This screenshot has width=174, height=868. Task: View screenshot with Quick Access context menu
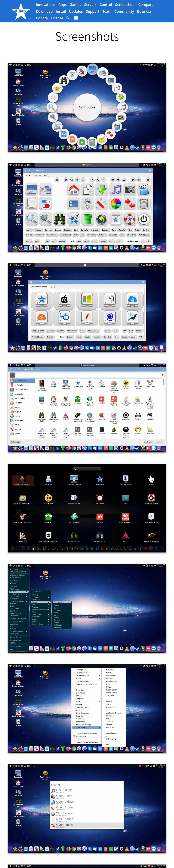(87, 708)
